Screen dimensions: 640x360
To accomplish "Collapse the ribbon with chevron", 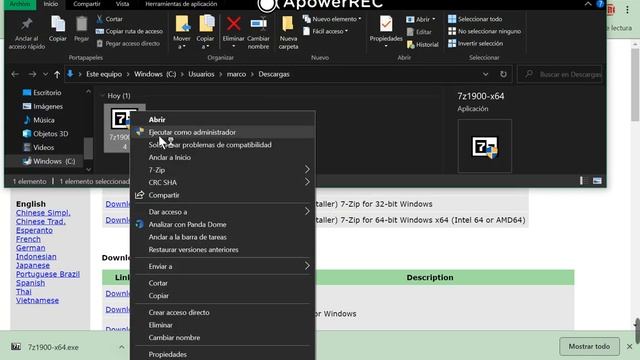I will point(588,4).
